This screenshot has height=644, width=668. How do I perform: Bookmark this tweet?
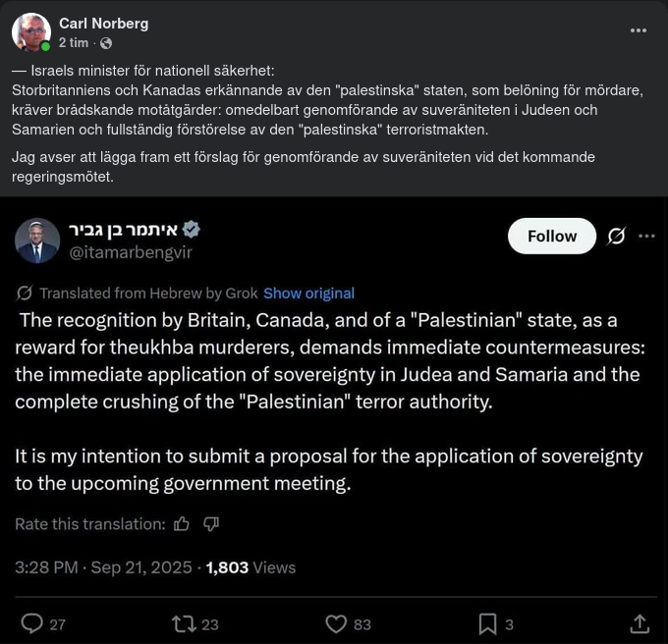click(487, 623)
